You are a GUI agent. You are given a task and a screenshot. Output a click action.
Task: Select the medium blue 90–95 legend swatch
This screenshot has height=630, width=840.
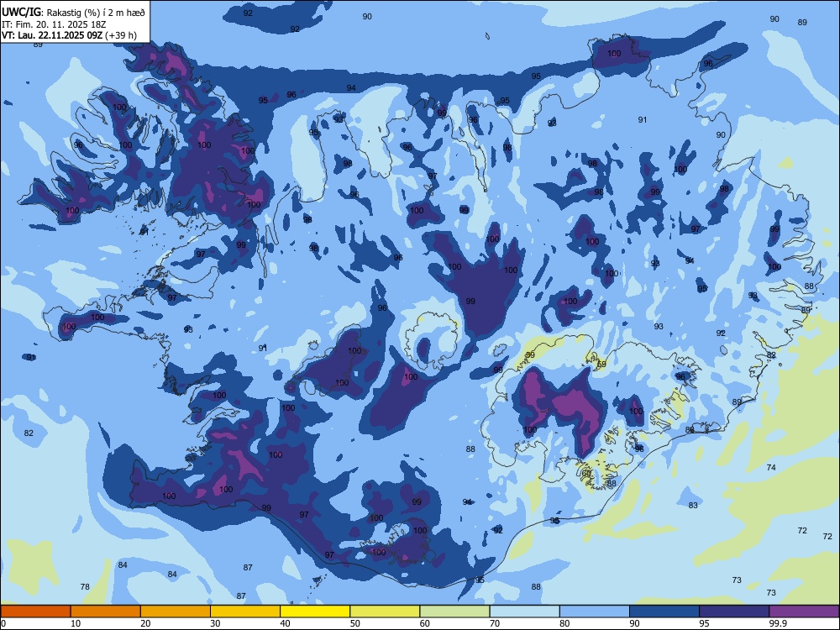[x=664, y=612]
